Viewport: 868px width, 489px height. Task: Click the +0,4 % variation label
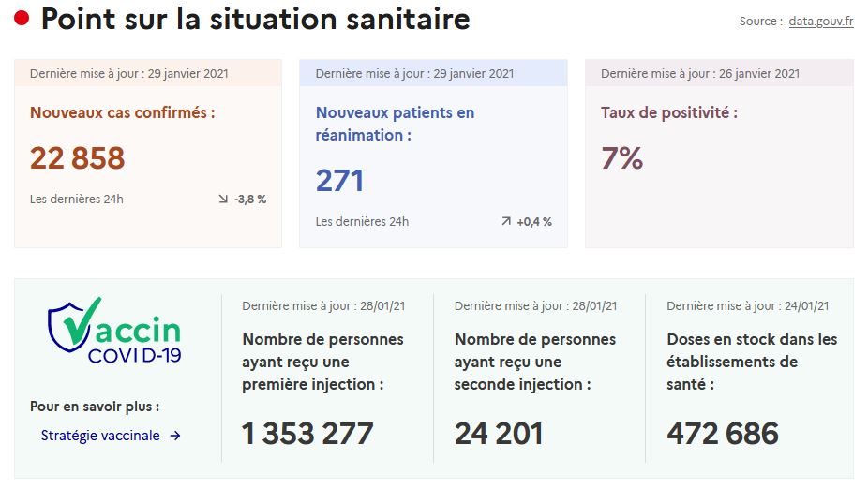tap(534, 222)
